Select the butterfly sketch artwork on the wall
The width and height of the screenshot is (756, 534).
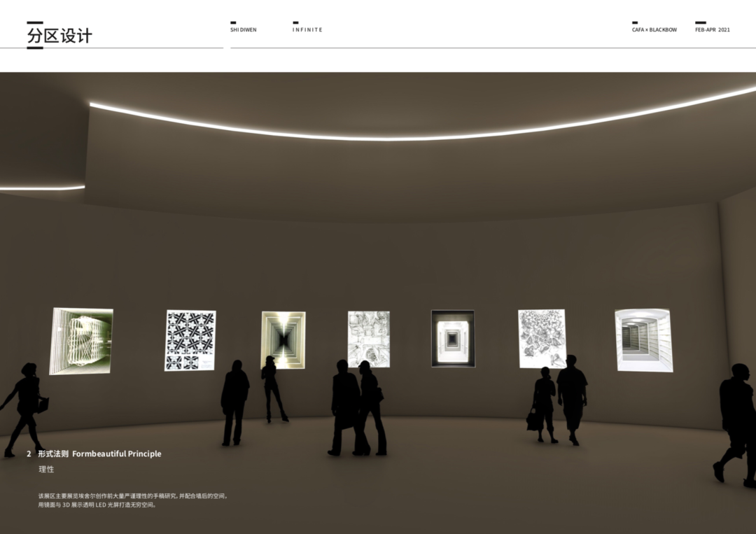[542, 339]
